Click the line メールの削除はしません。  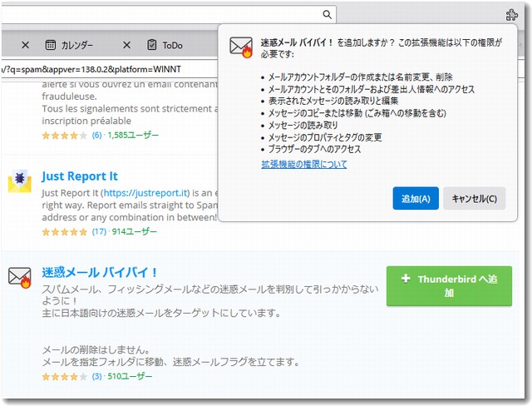96,349
